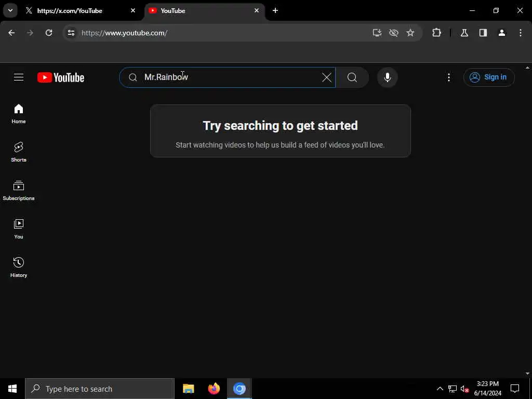Viewport: 532px width, 399px height.
Task: Launch Firefox from the taskbar
Action: 214,389
